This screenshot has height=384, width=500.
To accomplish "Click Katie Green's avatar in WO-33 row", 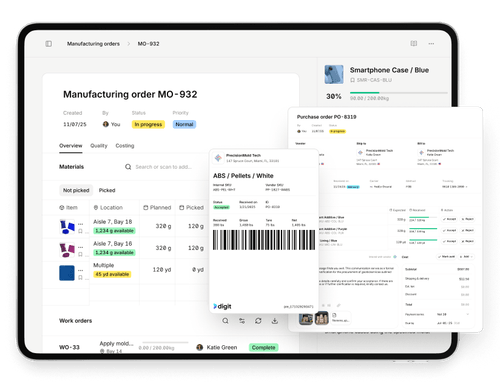I will (x=200, y=347).
